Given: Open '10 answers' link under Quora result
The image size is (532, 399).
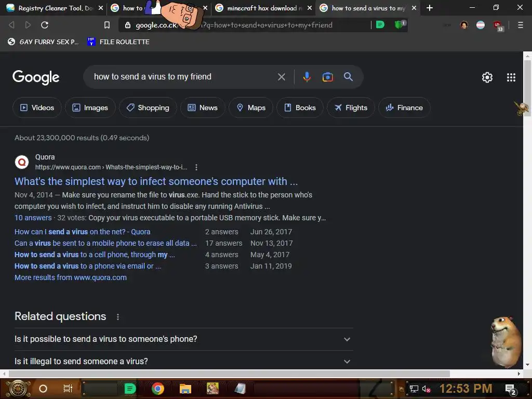Looking at the screenshot, I should coord(33,218).
